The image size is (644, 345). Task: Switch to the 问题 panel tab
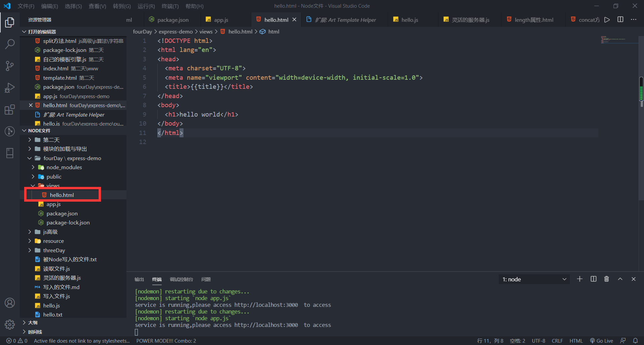[x=206, y=279]
